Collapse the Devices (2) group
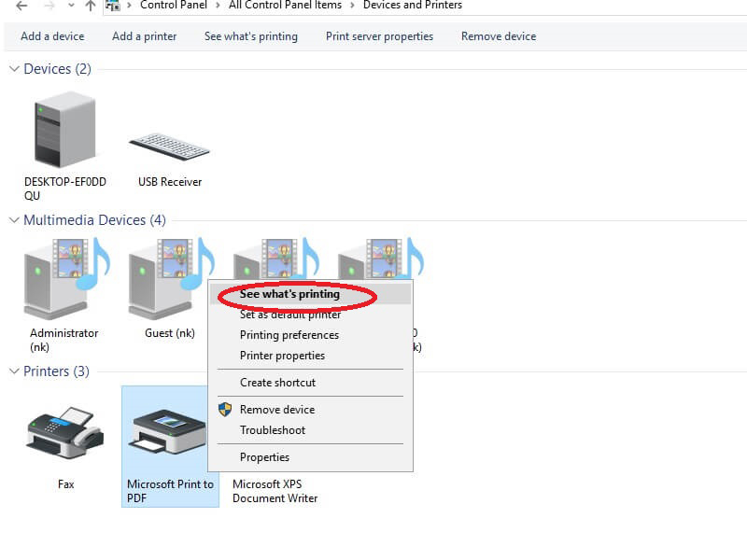747x560 pixels. 14,69
